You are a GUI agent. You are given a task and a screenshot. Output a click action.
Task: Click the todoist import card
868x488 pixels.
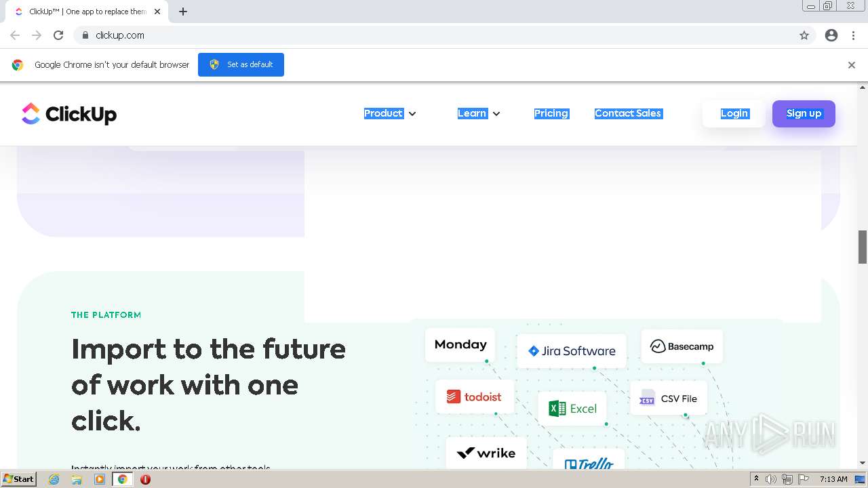coord(474,396)
